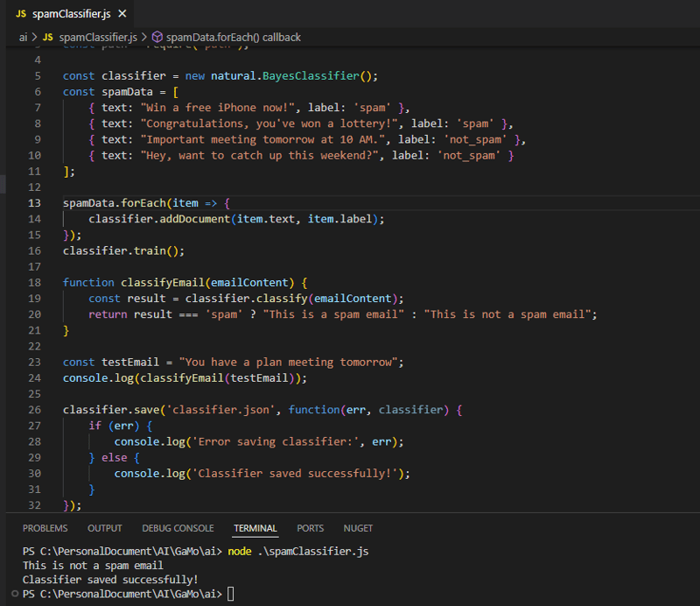
Task: Select the TERMINAL panel tab
Action: click(x=255, y=528)
